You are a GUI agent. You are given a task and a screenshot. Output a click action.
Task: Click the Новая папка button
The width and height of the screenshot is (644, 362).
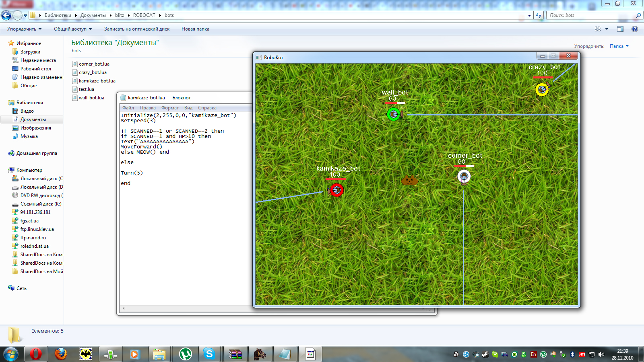(x=195, y=29)
